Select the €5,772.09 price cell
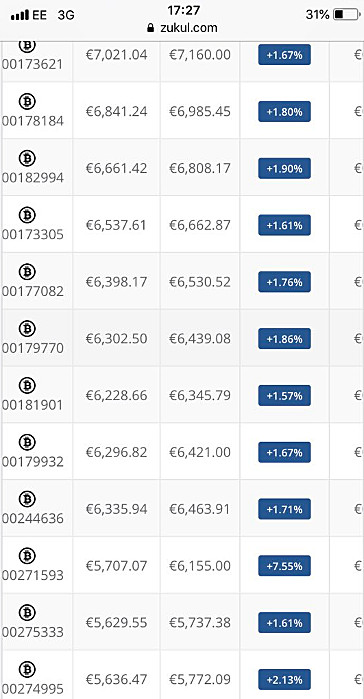Screen dimensions: 364x699 200,679
